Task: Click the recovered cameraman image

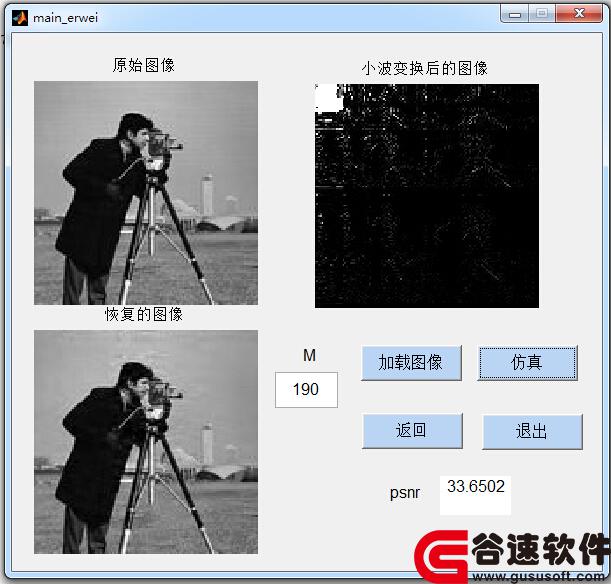Action: pyautogui.click(x=146, y=442)
